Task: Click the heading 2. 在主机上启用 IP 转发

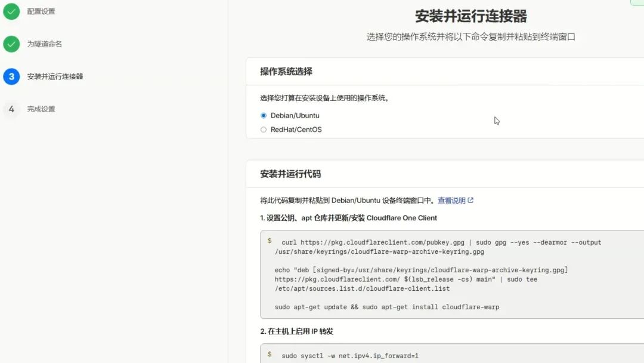Action: pos(296,331)
